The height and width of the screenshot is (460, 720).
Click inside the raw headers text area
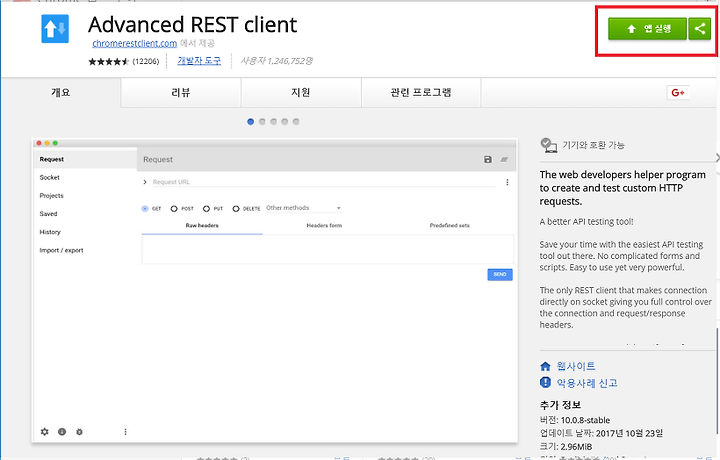327,249
